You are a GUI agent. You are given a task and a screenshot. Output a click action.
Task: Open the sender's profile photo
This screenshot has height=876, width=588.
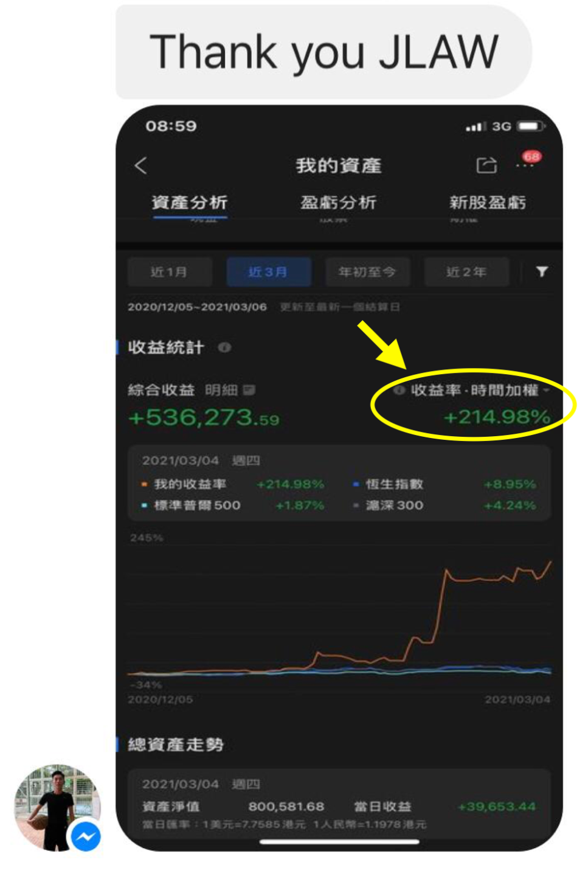pyautogui.click(x=57, y=807)
